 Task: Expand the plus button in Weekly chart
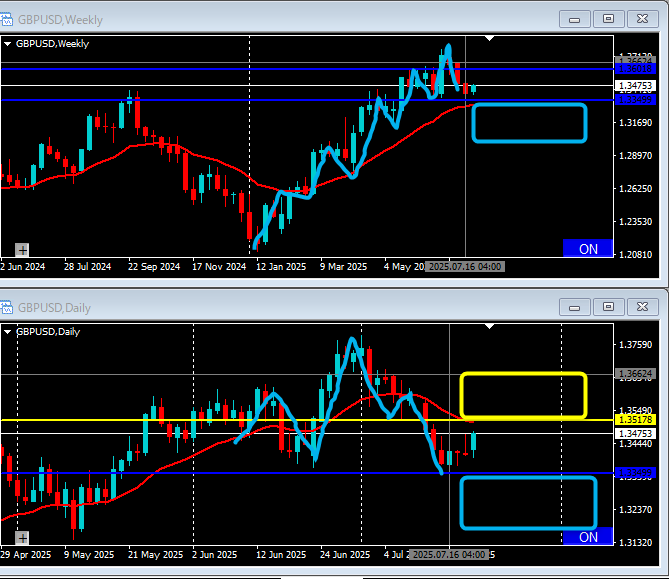22,250
